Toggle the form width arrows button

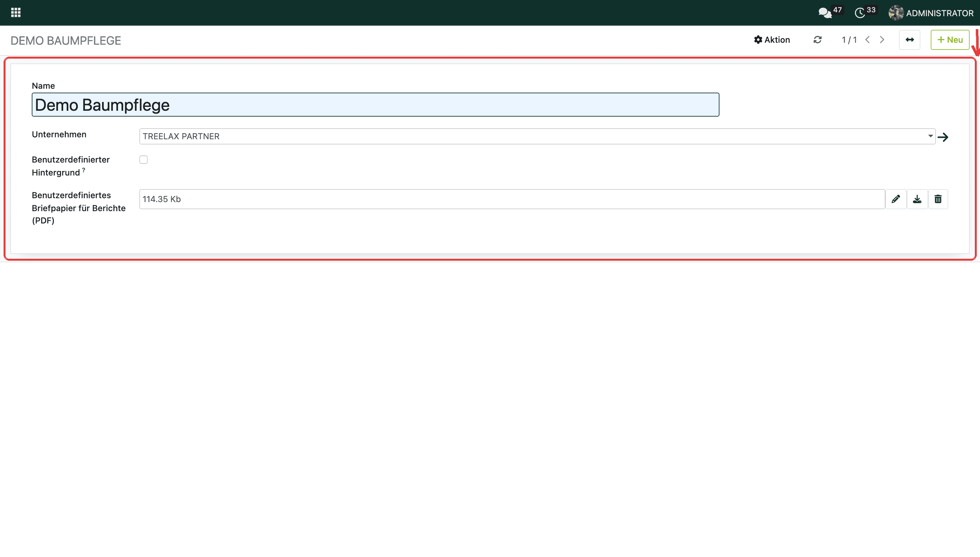pos(910,40)
